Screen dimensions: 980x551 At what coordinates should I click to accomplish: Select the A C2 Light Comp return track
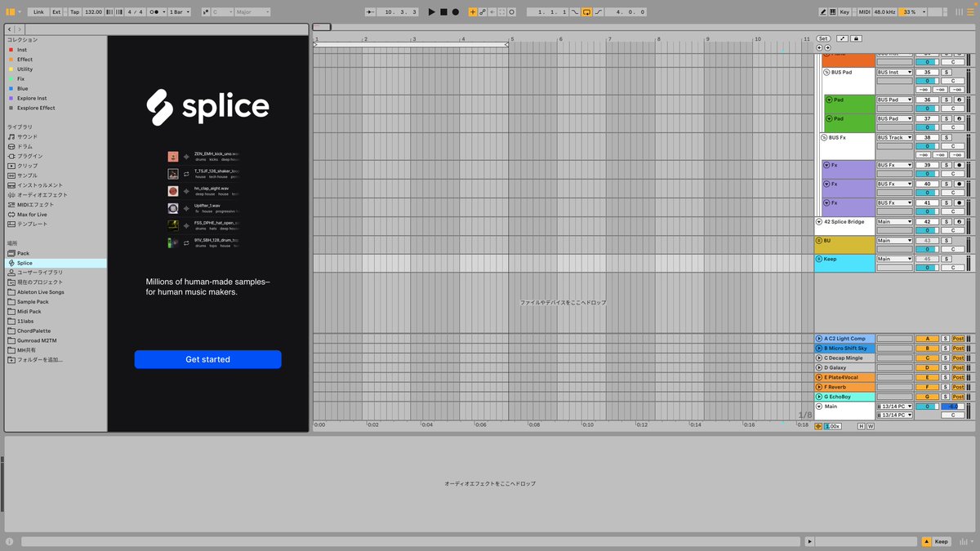[x=844, y=338]
